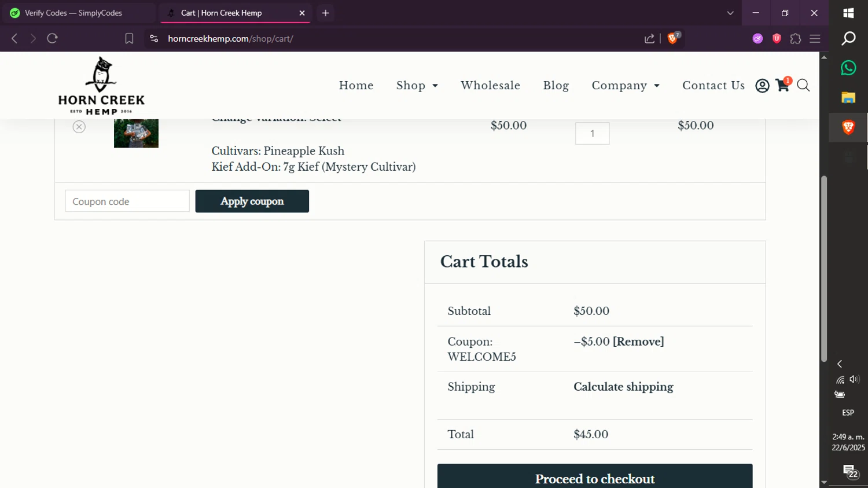The height and width of the screenshot is (488, 868).
Task: Click the Apply coupon button
Action: tap(252, 201)
